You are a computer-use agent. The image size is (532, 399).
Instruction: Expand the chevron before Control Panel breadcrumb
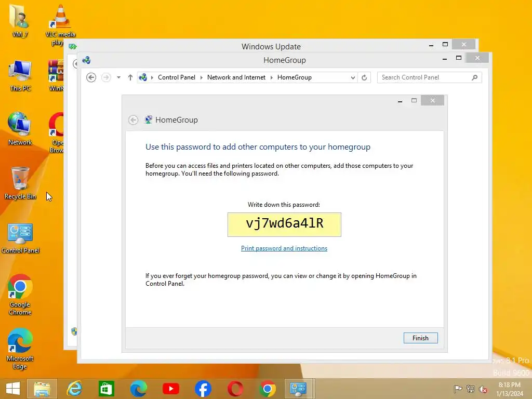(x=152, y=77)
